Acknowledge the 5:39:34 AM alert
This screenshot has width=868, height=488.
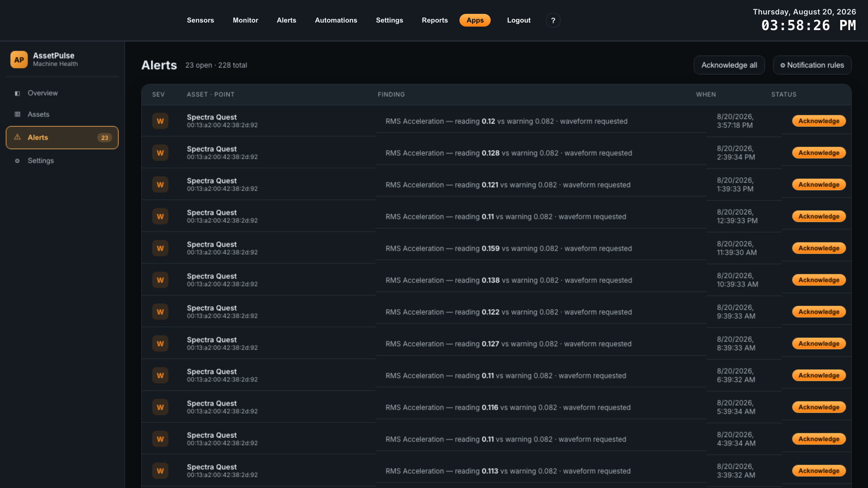click(x=819, y=407)
